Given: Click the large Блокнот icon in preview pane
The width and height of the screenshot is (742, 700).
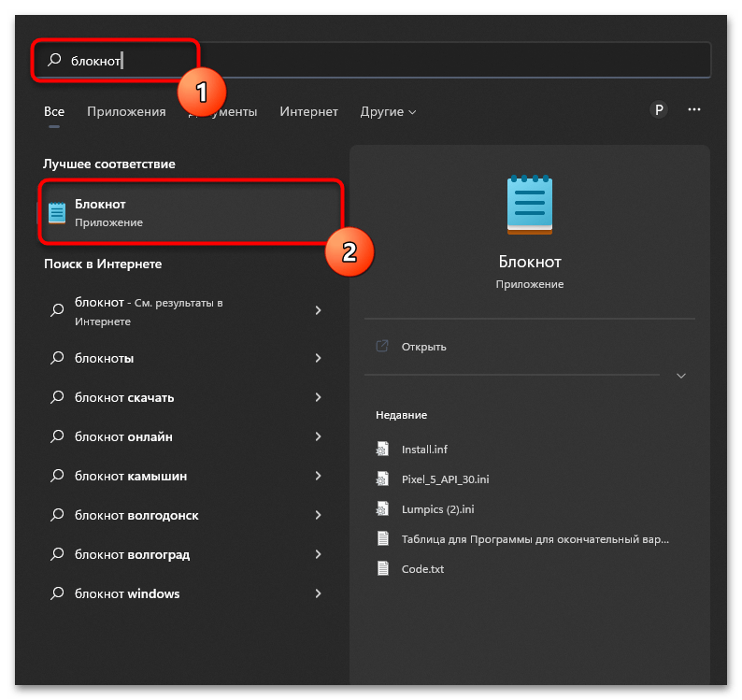Looking at the screenshot, I should tap(530, 205).
